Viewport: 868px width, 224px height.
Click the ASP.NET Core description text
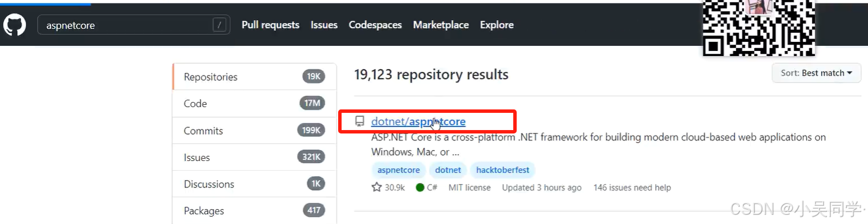(x=599, y=145)
